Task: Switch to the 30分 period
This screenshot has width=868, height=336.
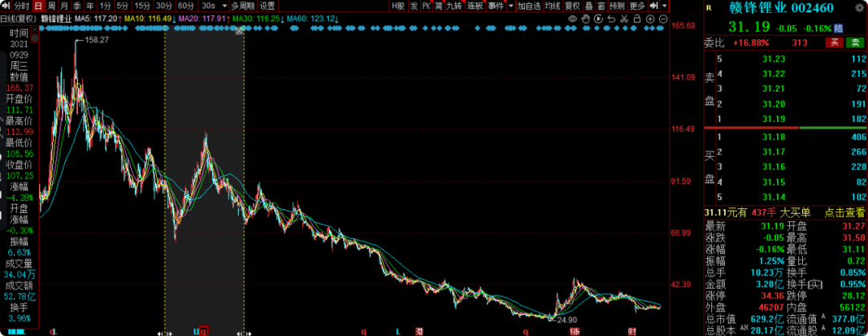Action: click(163, 6)
